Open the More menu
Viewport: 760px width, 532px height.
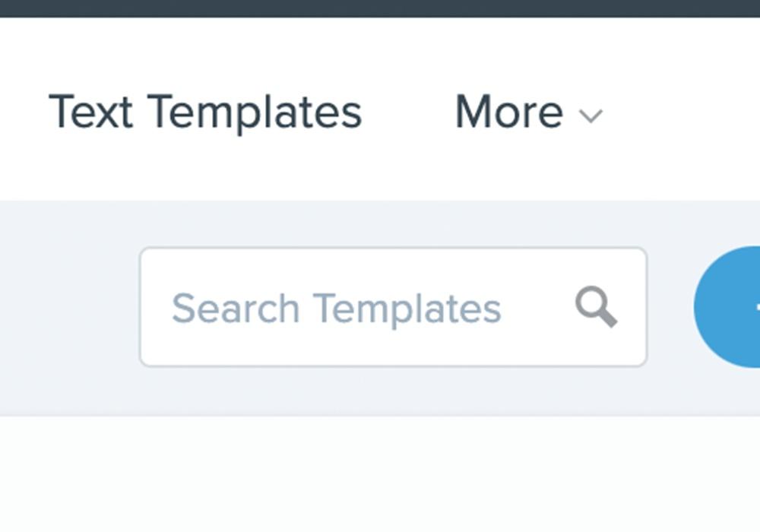(x=529, y=112)
